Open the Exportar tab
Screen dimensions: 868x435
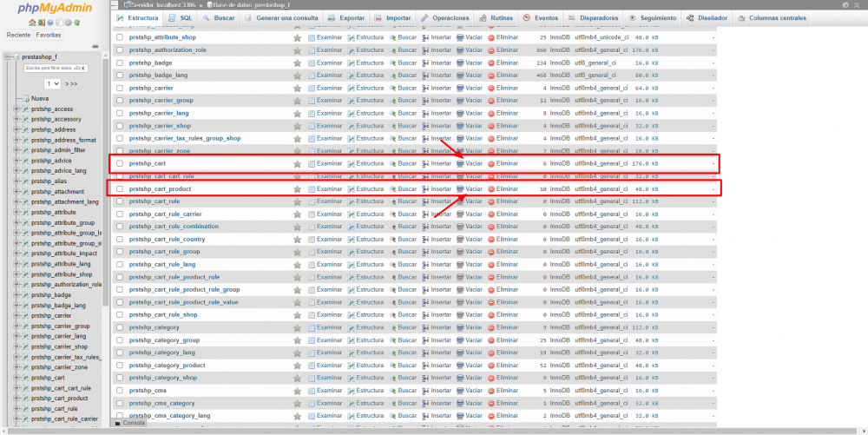pos(346,18)
